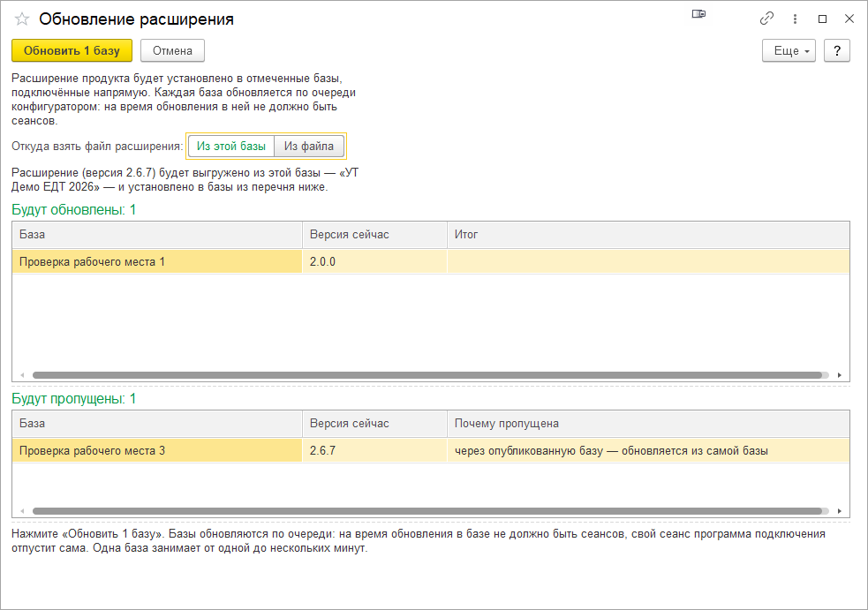Click the right scroll arrow in the skipped list

click(x=839, y=511)
